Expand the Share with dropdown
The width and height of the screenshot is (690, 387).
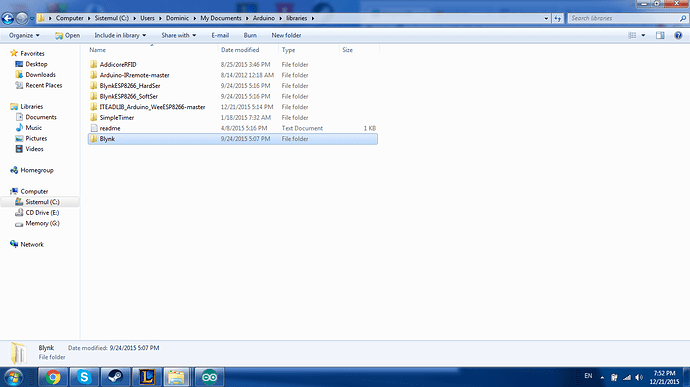click(178, 35)
